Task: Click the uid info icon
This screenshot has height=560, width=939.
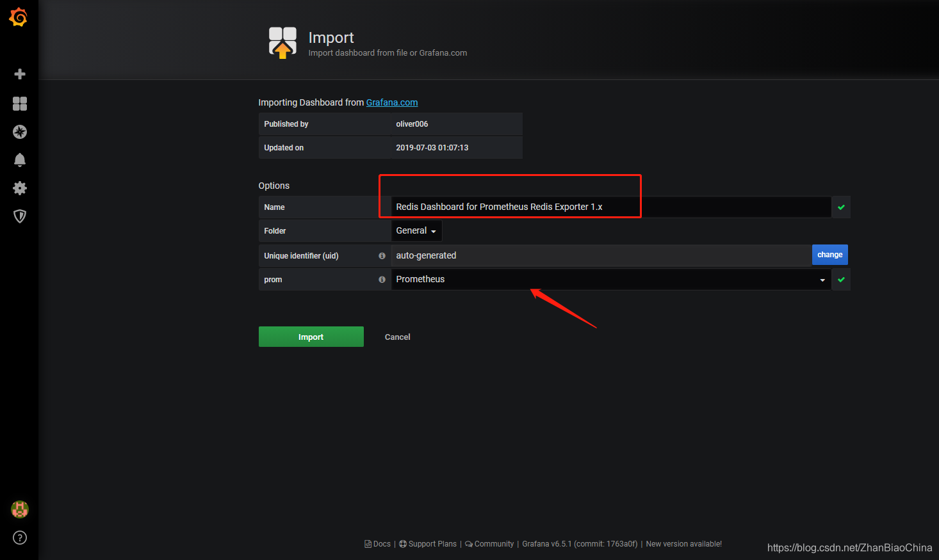Action: coord(382,256)
